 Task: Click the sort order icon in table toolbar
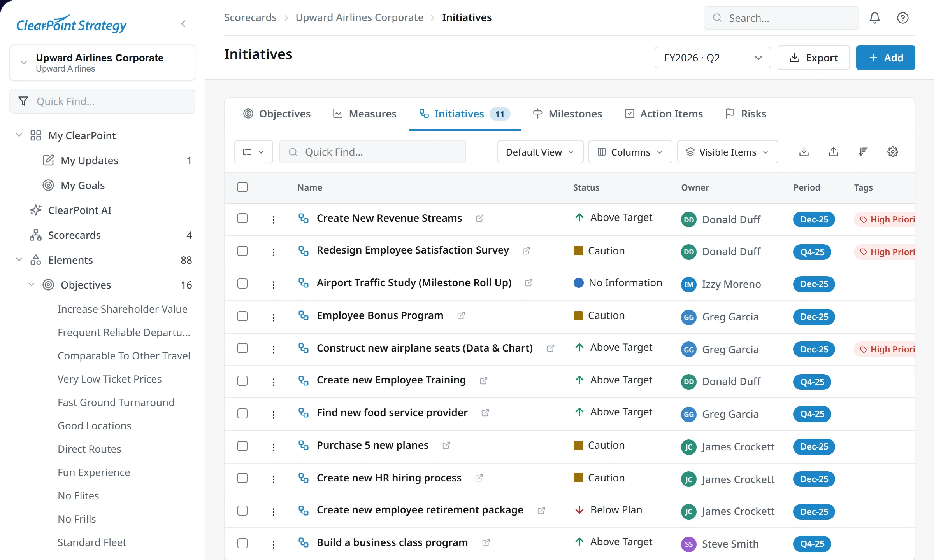[x=863, y=152]
